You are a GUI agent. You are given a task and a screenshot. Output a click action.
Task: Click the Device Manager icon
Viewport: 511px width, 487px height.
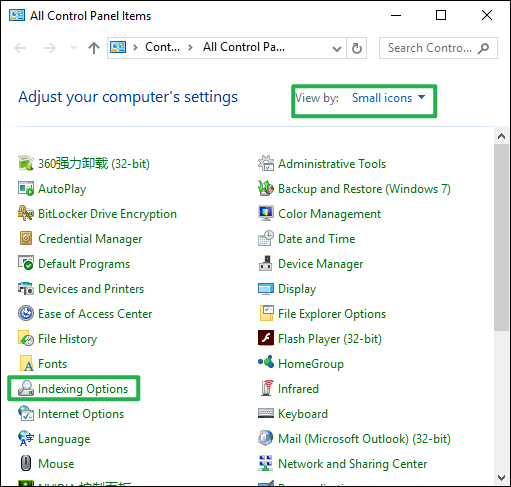click(266, 264)
